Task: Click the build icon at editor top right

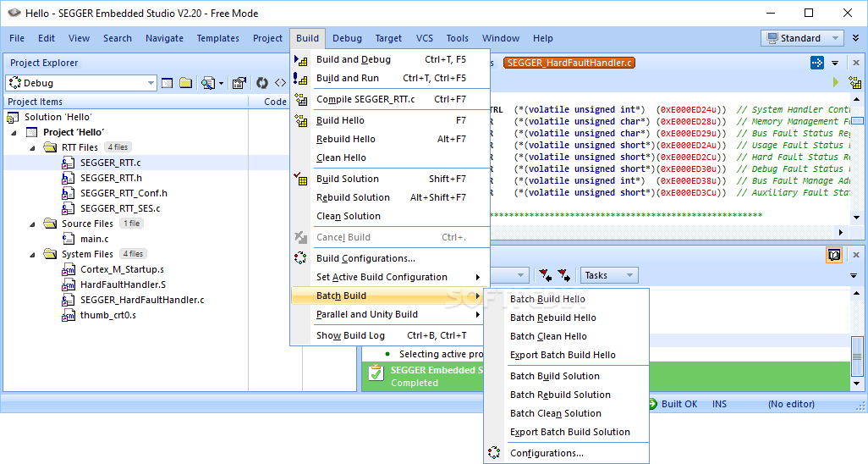Action: 855,83
